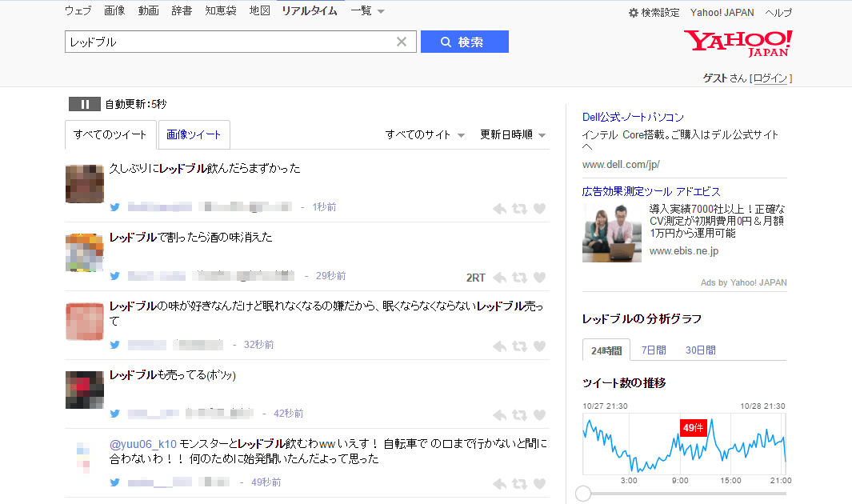Click the Twitter bird icon on the 1秒前 tweet
Screen dimensions: 852x504
coord(114,207)
